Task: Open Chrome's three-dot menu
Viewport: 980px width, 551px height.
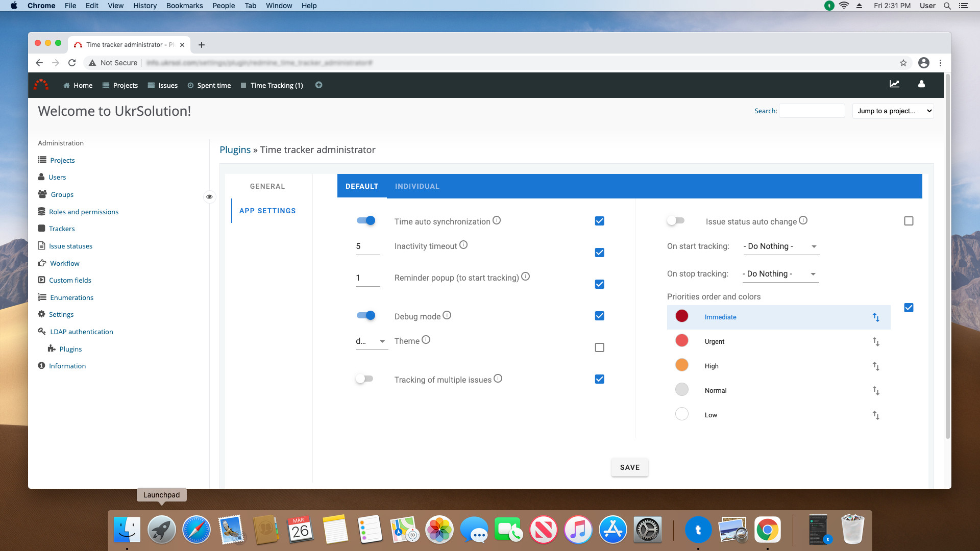Action: click(940, 63)
